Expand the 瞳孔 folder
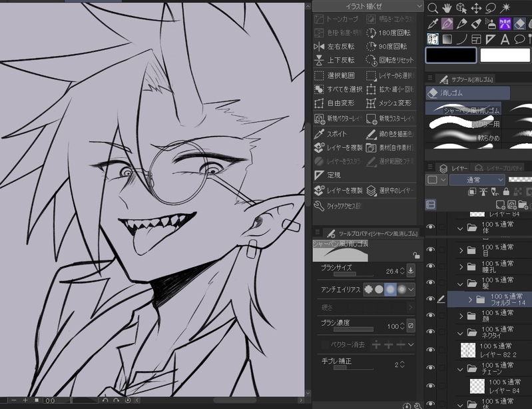The height and width of the screenshot is (409, 532). [x=461, y=267]
